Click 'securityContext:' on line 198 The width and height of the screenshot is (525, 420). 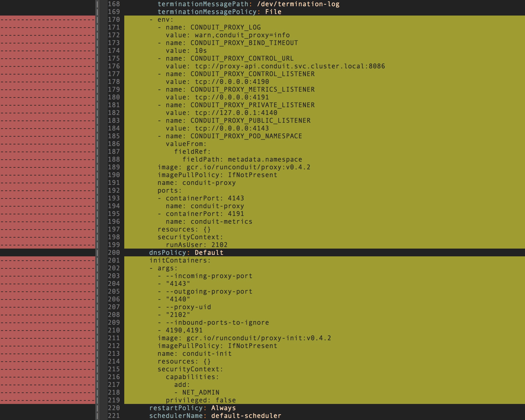[x=191, y=237]
